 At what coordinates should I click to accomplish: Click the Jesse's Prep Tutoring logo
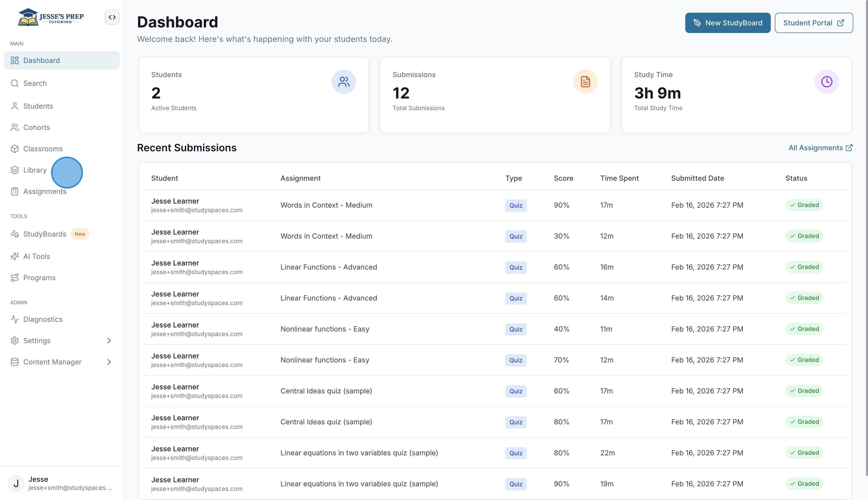[51, 17]
